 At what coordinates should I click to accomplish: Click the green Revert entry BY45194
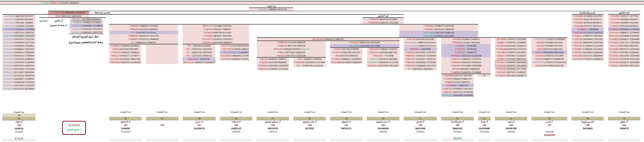click(291, 49)
